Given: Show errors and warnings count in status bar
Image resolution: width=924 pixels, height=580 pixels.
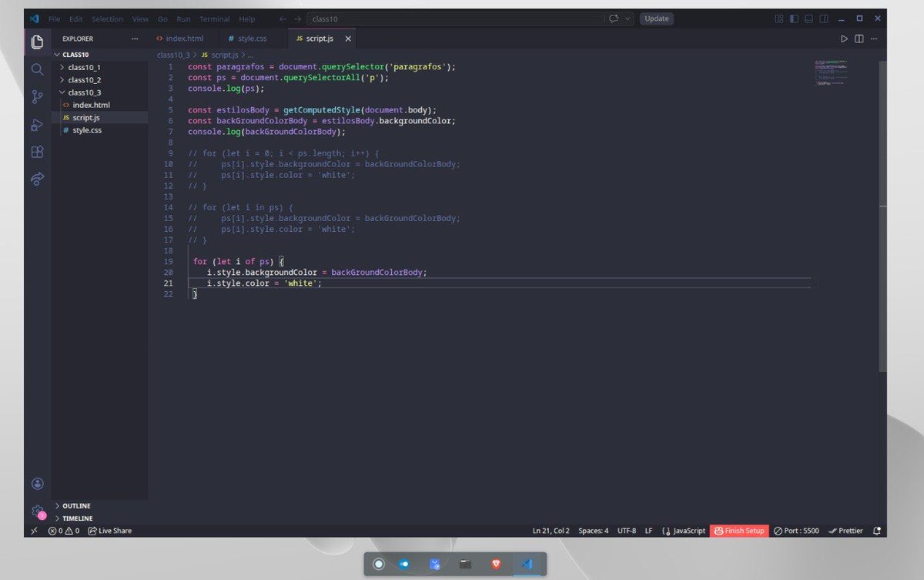Looking at the screenshot, I should click(x=64, y=531).
